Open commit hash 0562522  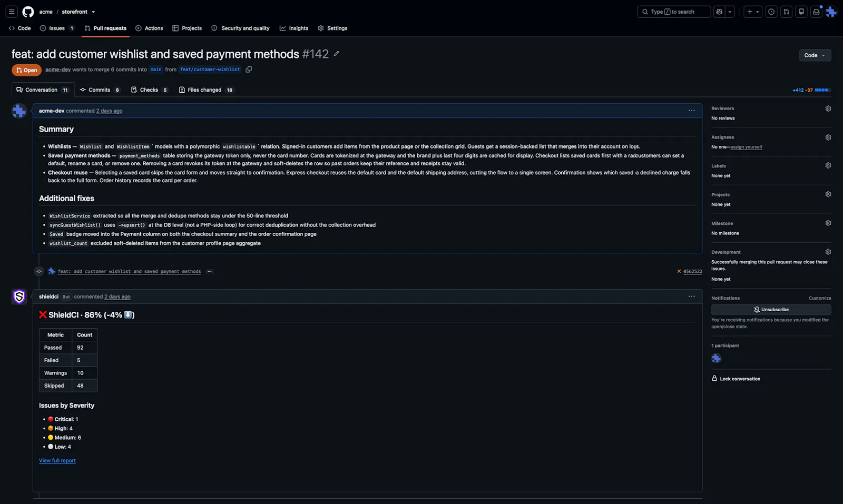coord(693,272)
